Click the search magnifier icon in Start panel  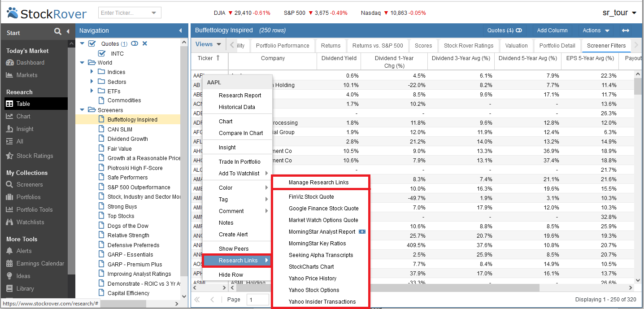click(x=57, y=31)
